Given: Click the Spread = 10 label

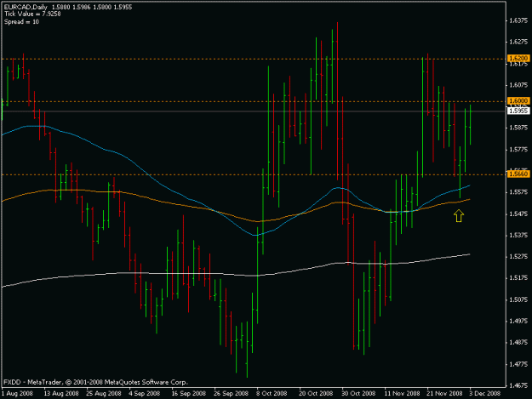Looking at the screenshot, I should point(22,22).
